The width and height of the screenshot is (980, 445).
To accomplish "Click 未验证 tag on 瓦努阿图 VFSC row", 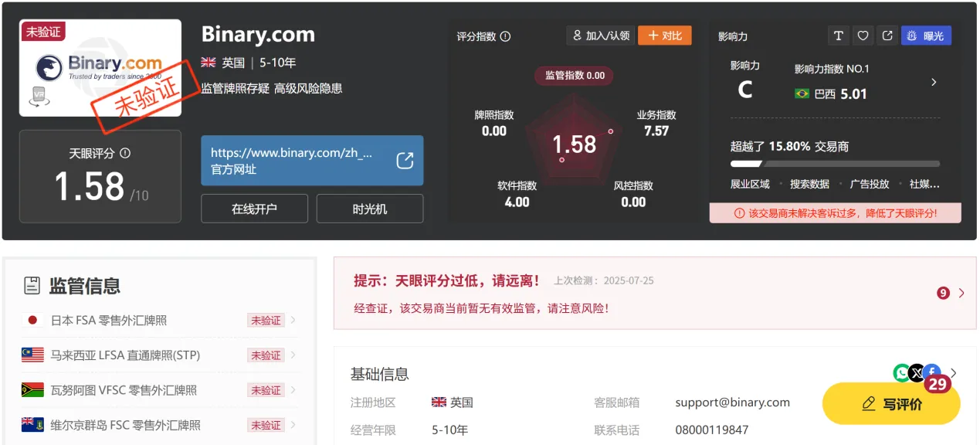I will [266, 390].
